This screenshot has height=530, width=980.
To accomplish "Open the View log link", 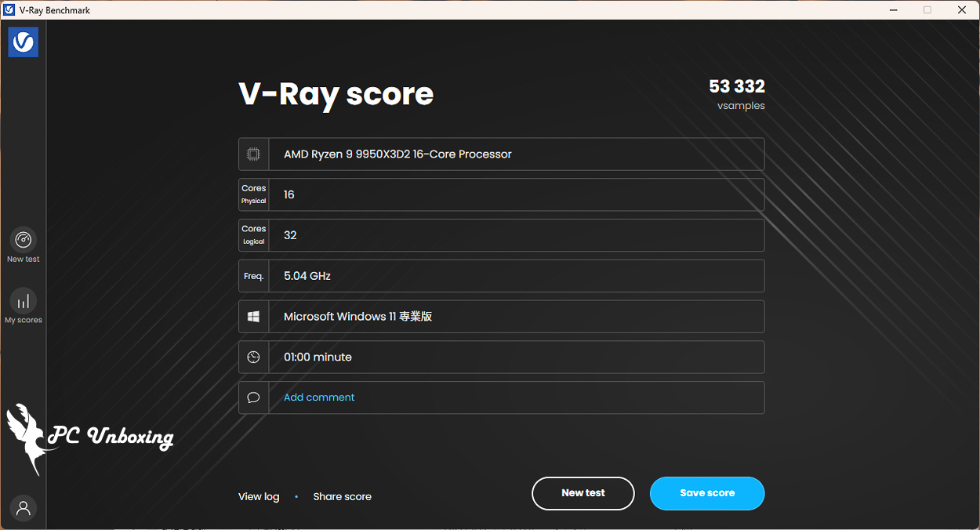I will coord(259,496).
